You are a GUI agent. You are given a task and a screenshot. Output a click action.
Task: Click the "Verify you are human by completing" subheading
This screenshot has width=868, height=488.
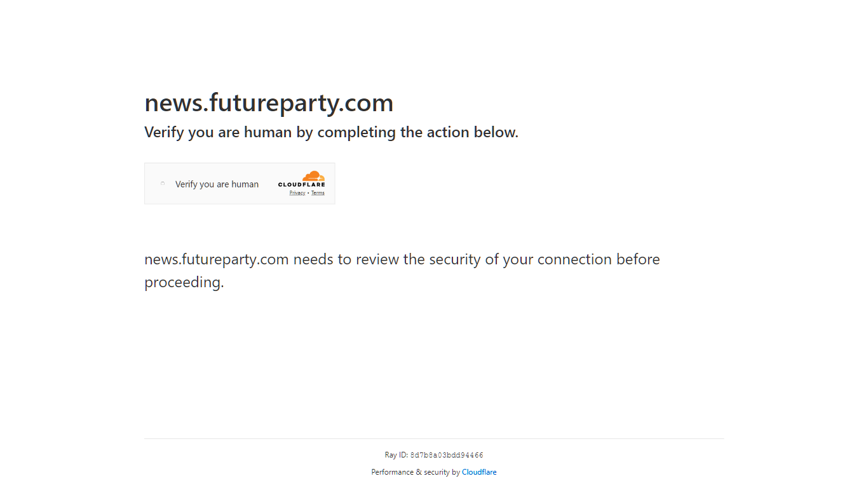[331, 132]
